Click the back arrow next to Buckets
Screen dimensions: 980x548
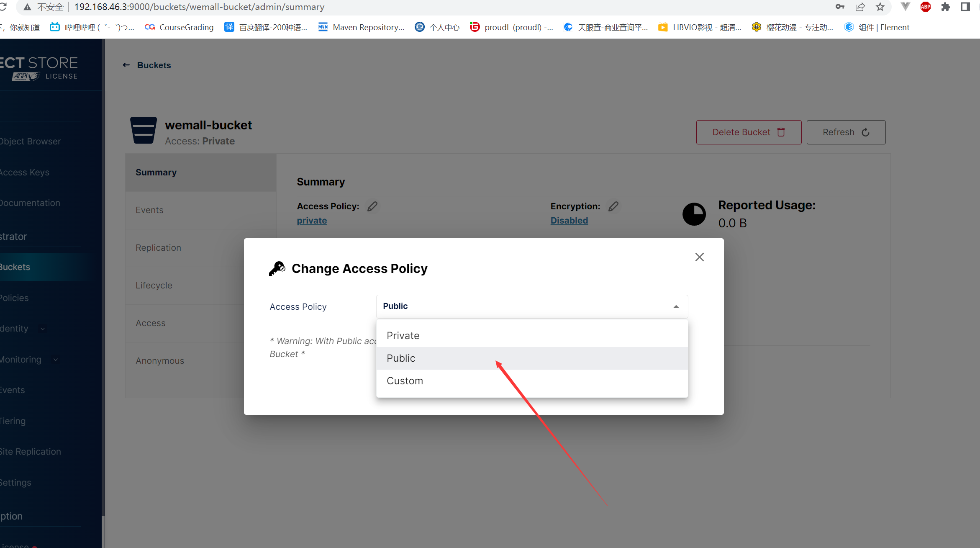(x=126, y=65)
